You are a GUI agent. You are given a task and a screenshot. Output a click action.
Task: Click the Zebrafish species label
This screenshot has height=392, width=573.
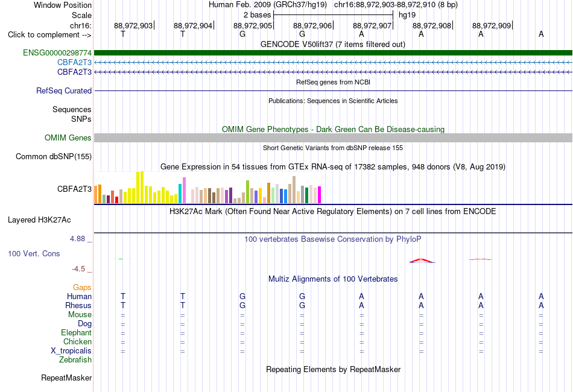[75, 360]
